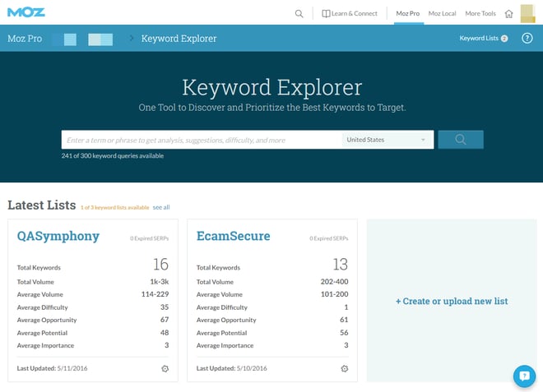Screen dimensions: 543x392
Task: Open the chat help bubble
Action: [524, 376]
